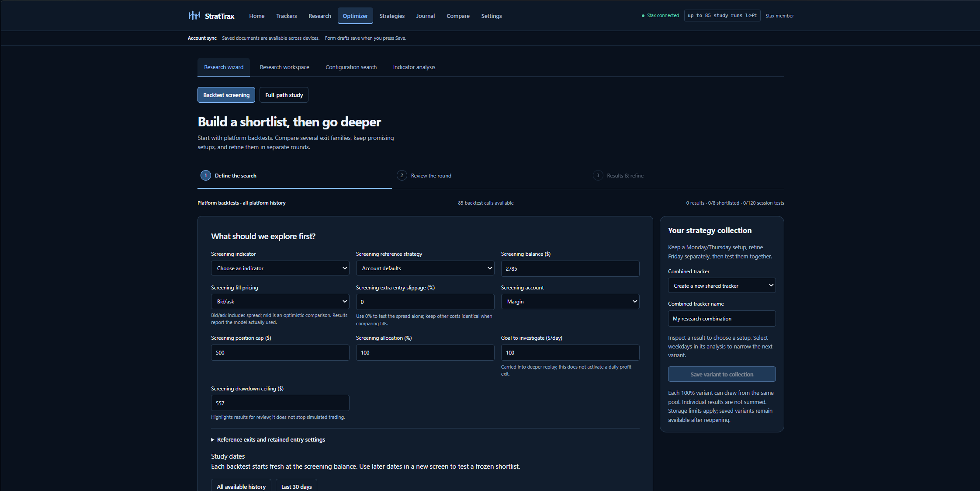Switch to the Research workspace tab
980x491 pixels.
click(284, 67)
